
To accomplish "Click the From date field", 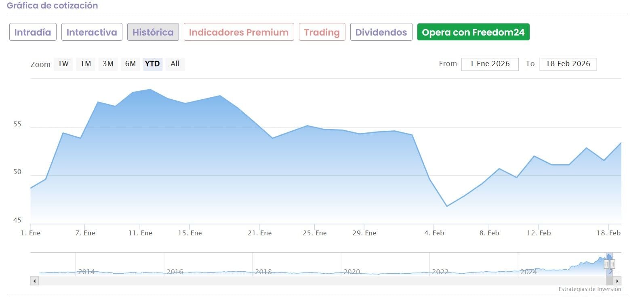I will pos(490,64).
